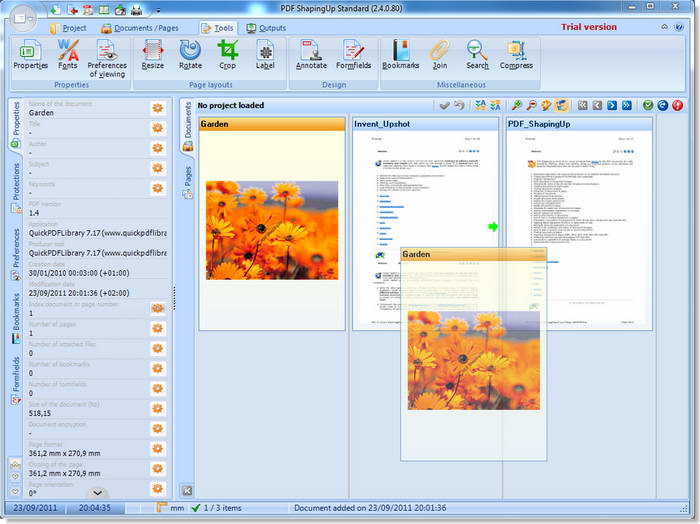Click the green check circle icon
Screen dimensions: 700x524
pos(648,105)
